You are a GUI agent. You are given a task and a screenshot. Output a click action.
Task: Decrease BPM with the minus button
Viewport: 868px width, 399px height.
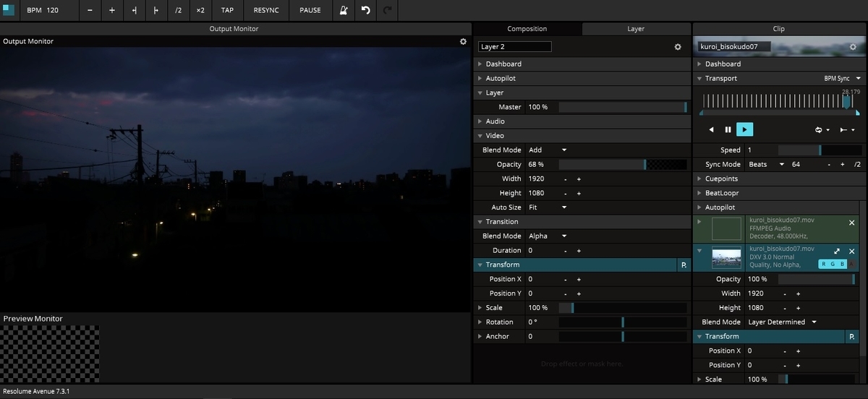coord(90,10)
